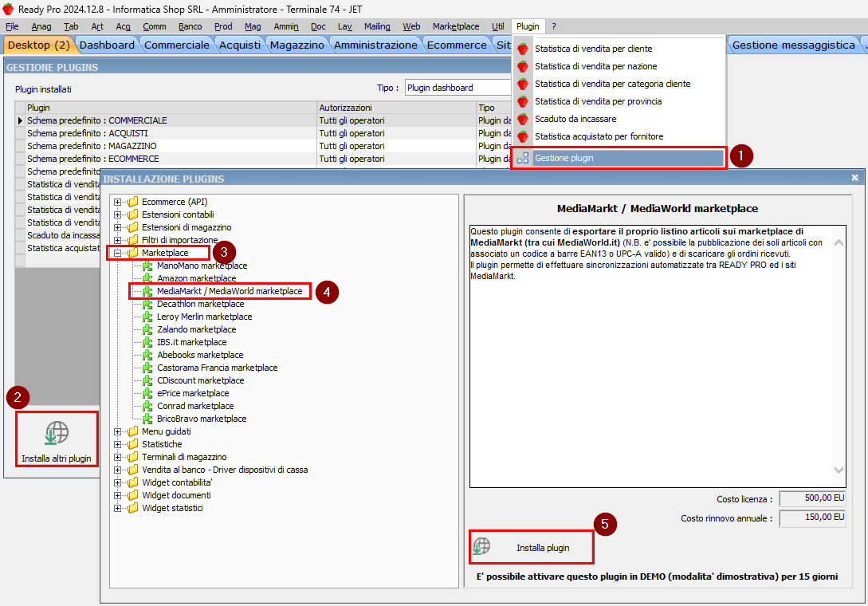Click the strawberry icon beside Statistica di vendita per nazione
This screenshot has width=868, height=606.
click(x=523, y=66)
